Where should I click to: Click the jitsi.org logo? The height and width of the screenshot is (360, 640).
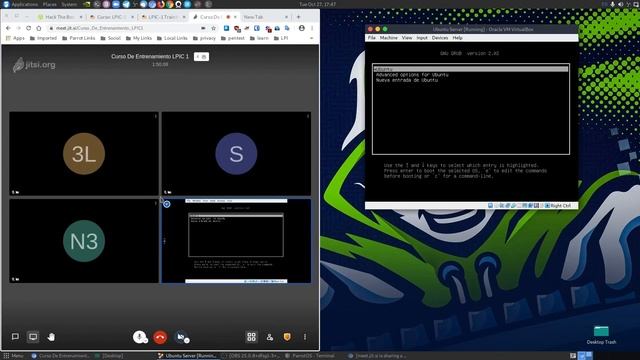click(x=34, y=64)
